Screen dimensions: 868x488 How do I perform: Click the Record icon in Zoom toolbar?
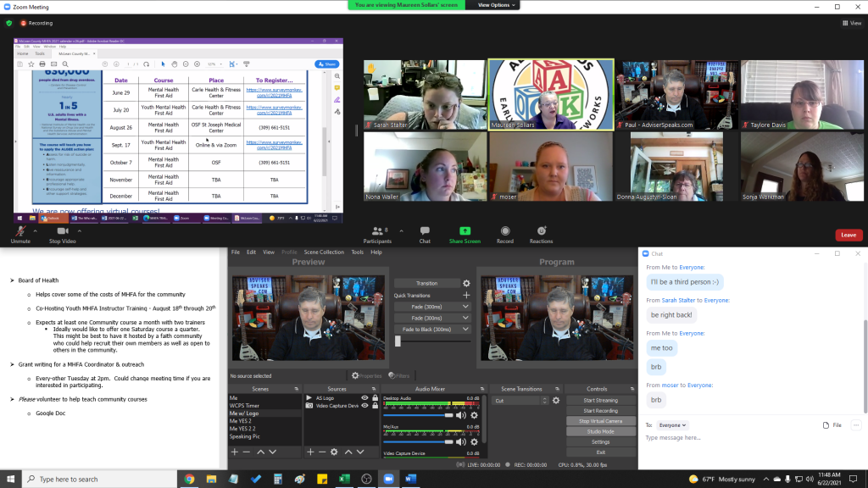coord(505,230)
